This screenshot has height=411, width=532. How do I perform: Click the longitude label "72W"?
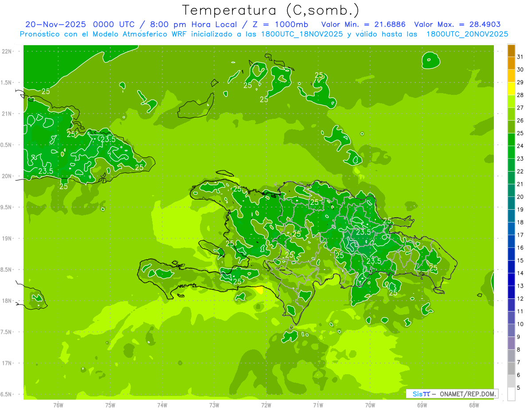(266, 405)
